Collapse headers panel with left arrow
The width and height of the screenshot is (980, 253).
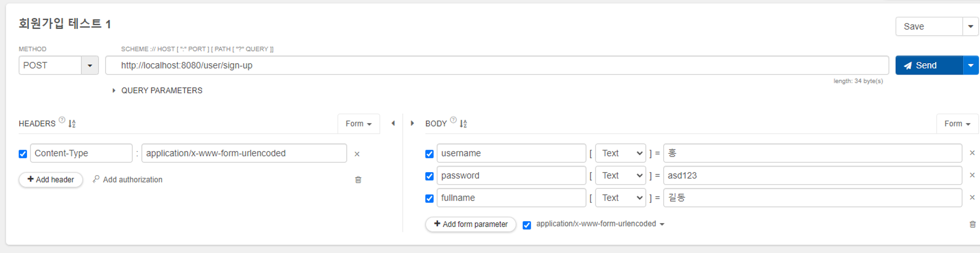393,124
